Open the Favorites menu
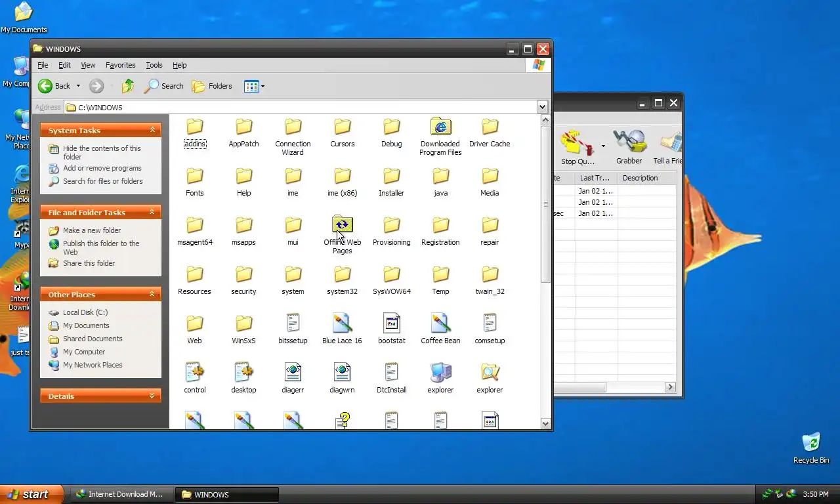The height and width of the screenshot is (504, 840). point(121,65)
